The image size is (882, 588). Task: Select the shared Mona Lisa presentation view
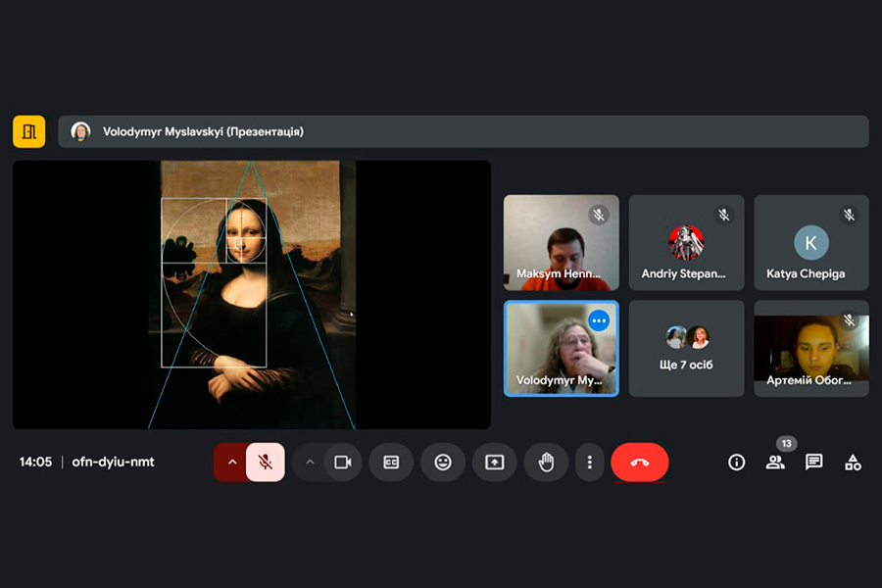click(252, 295)
